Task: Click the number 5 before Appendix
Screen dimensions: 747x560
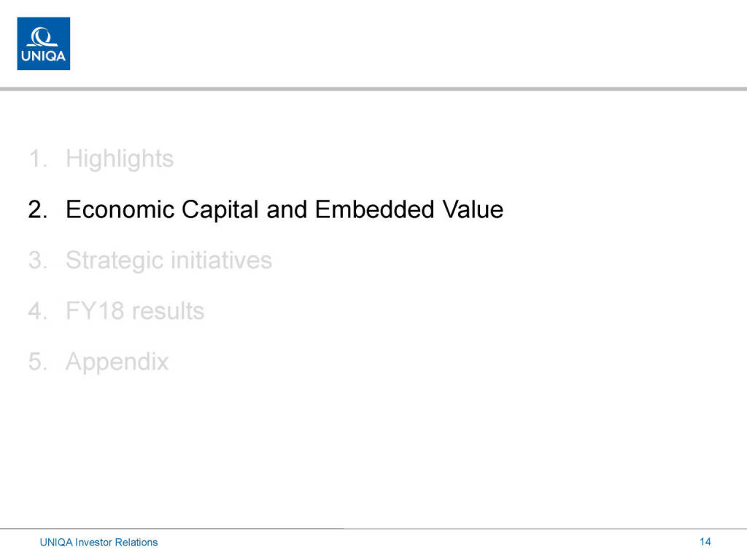Action: (x=36, y=362)
